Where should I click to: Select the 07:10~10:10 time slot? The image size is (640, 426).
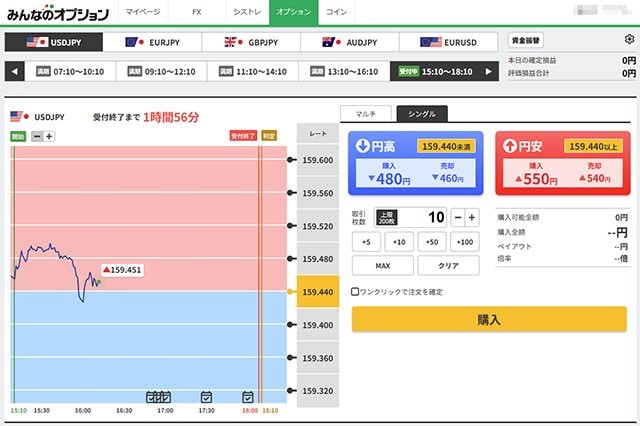tap(70, 71)
